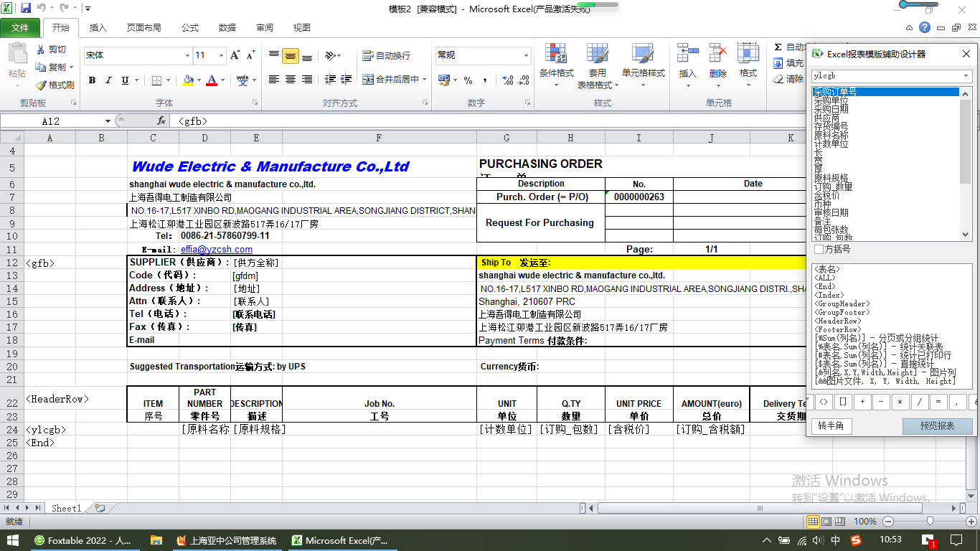Switch to the Data (数据) tab
Image resolution: width=980 pixels, height=551 pixels.
tap(227, 28)
